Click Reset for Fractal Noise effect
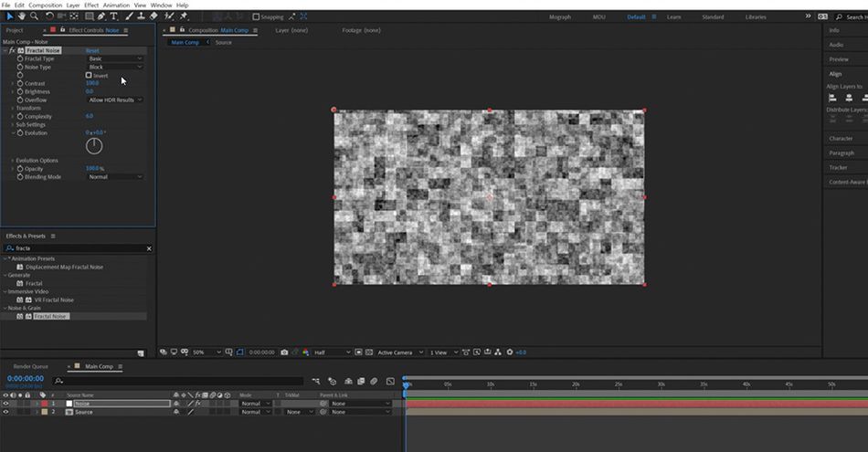This screenshot has height=452, width=868. 92,50
